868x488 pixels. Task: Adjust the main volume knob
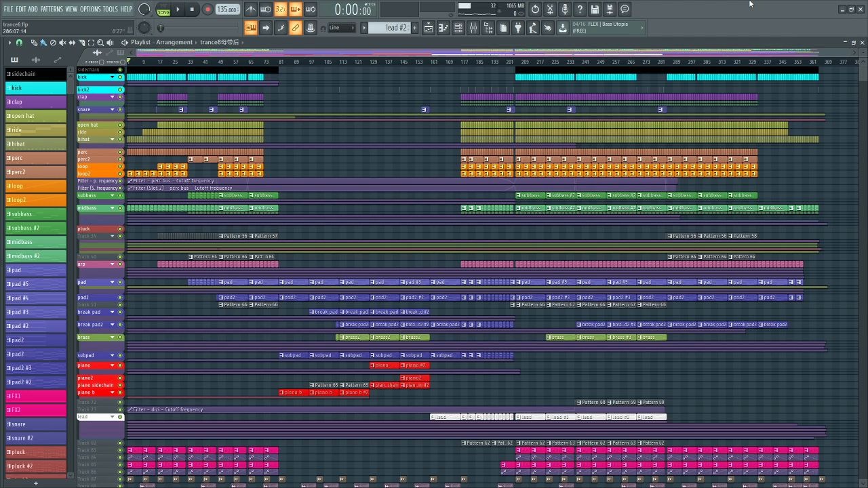tap(144, 9)
